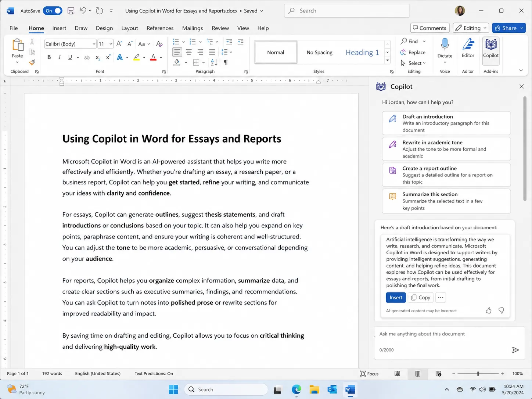The image size is (532, 399).
Task: Give thumbs up to Copilot draft
Action: (489, 310)
